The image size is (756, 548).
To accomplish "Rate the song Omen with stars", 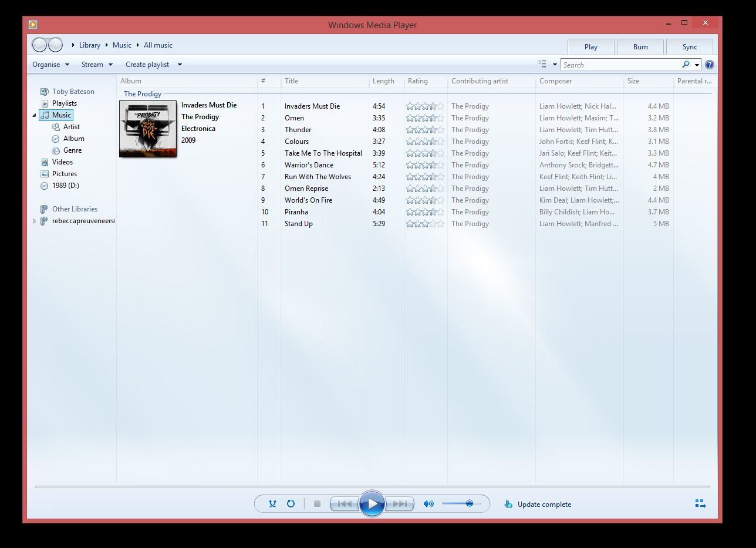I will [x=425, y=117].
